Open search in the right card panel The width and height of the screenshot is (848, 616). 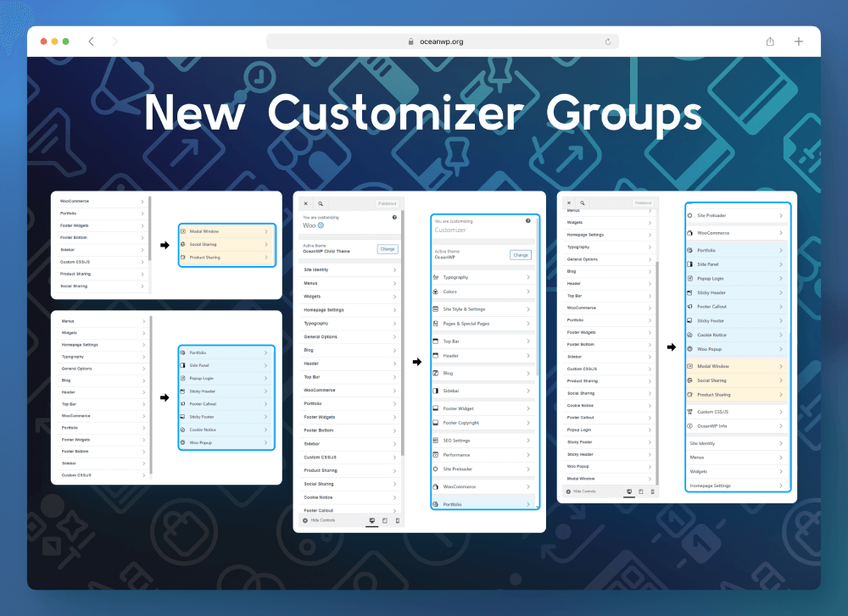(x=583, y=203)
